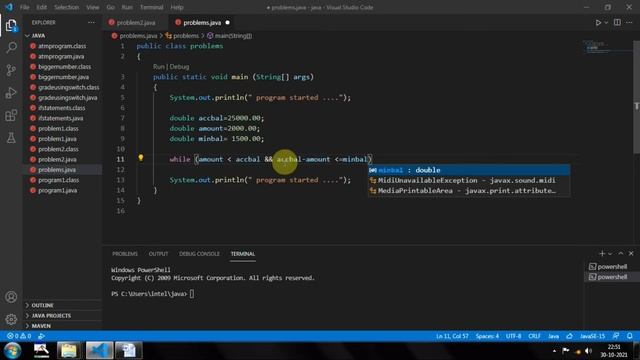The image size is (640, 360).
Task: Close the terminal panel
Action: 631,253
